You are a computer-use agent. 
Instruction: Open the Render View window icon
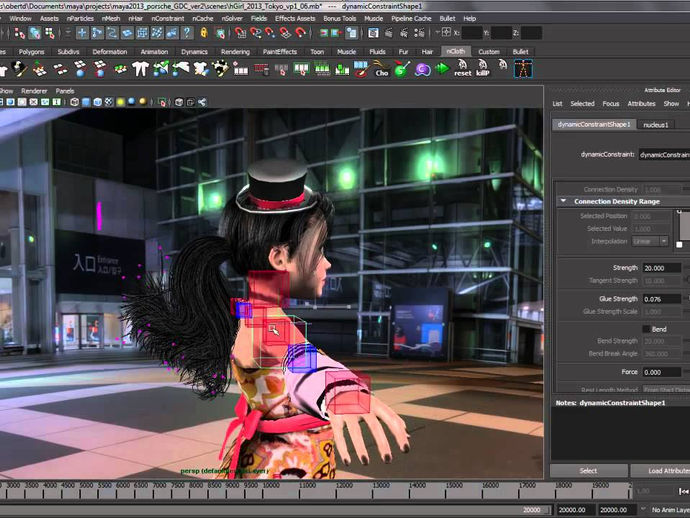(x=373, y=33)
